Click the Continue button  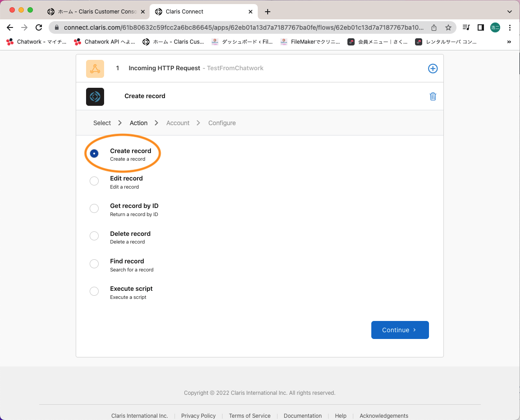click(400, 330)
